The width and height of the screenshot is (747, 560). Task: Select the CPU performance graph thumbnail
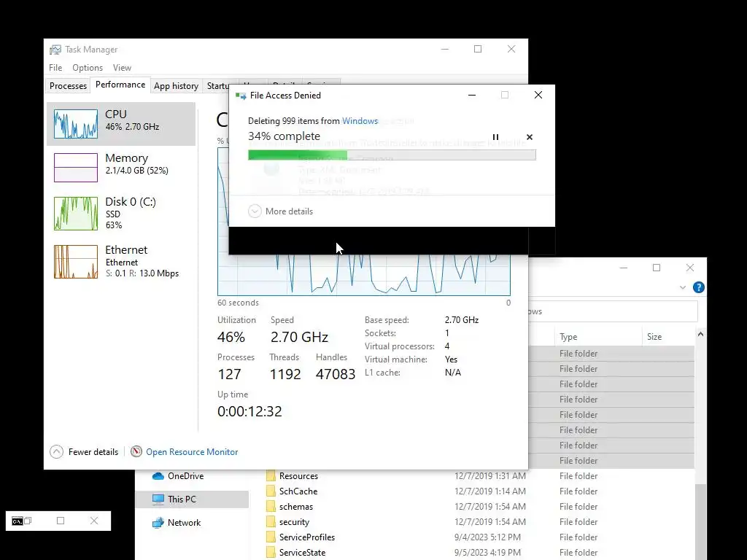pos(76,124)
